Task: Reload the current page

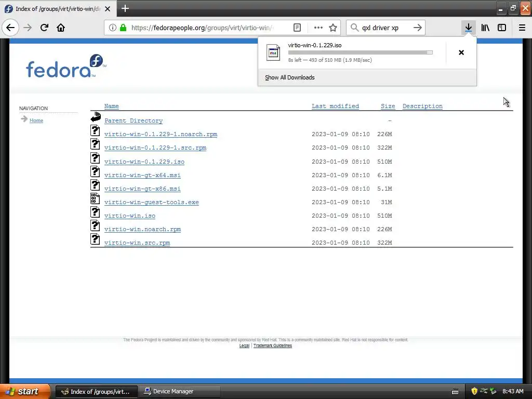Action: 44,28
